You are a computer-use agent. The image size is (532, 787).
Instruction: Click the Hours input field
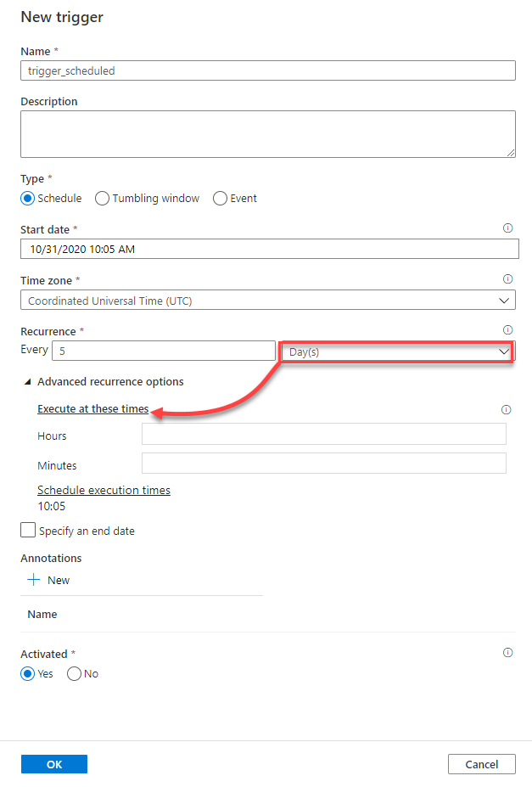[x=323, y=435]
